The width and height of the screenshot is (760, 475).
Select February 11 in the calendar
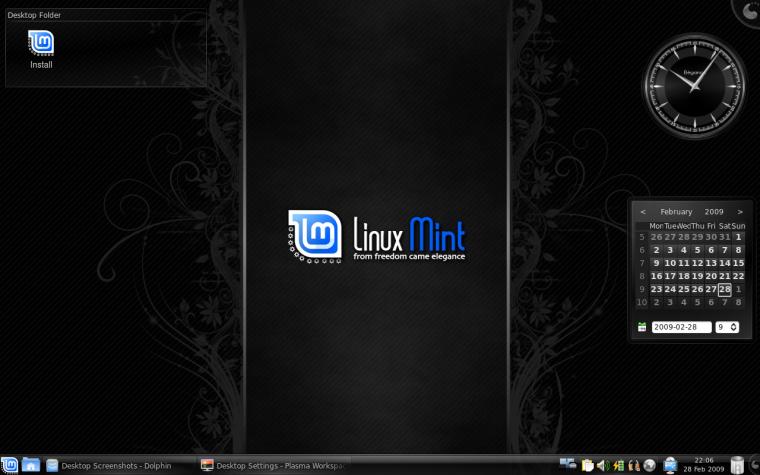point(684,263)
